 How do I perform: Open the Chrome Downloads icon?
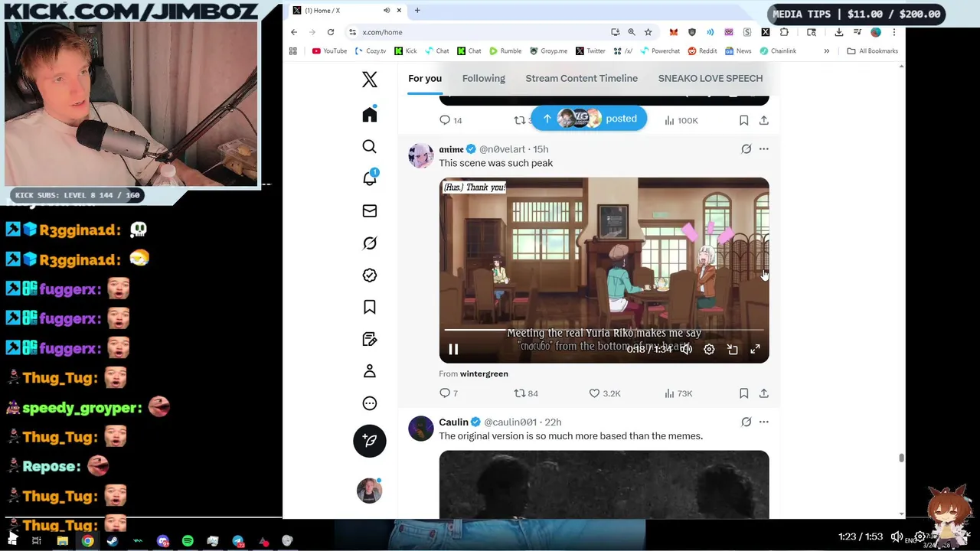tap(839, 32)
